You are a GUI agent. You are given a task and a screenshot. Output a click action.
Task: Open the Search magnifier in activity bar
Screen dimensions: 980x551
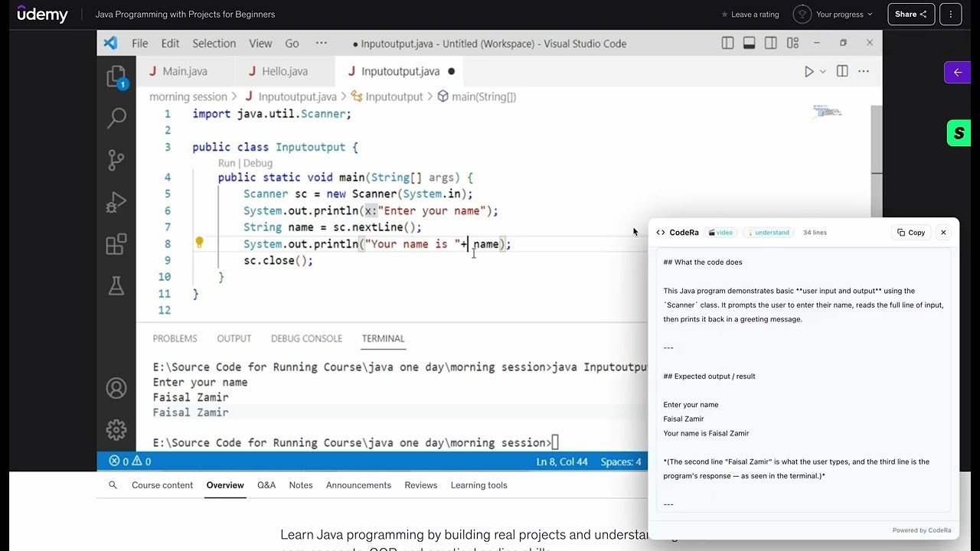[116, 118]
